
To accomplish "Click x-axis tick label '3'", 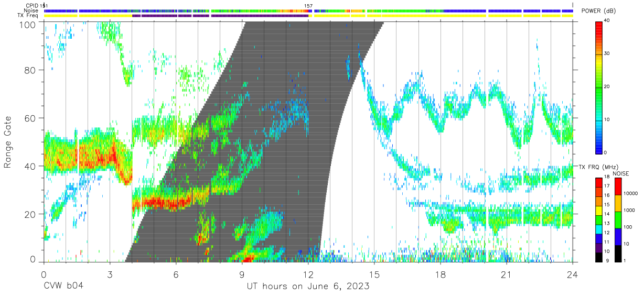I will point(110,274).
